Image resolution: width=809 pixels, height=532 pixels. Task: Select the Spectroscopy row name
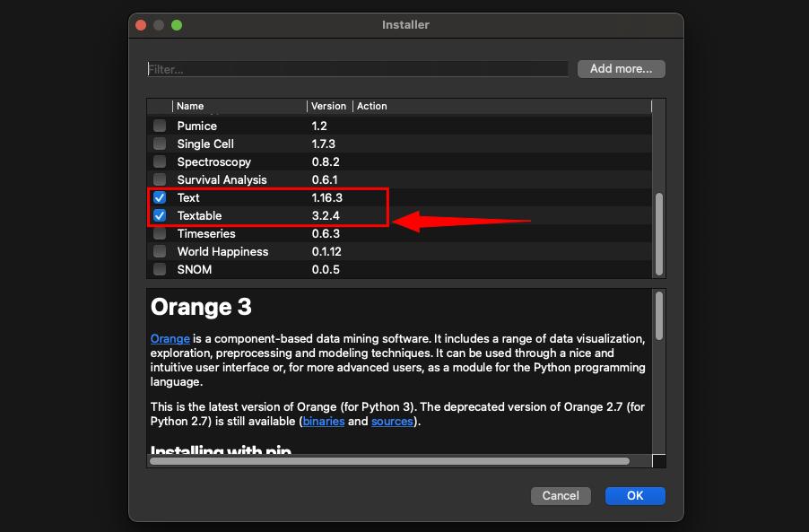(214, 161)
